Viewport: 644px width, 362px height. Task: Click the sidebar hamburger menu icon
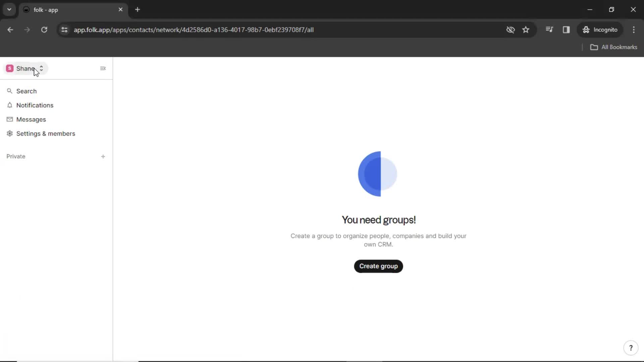[x=103, y=68]
